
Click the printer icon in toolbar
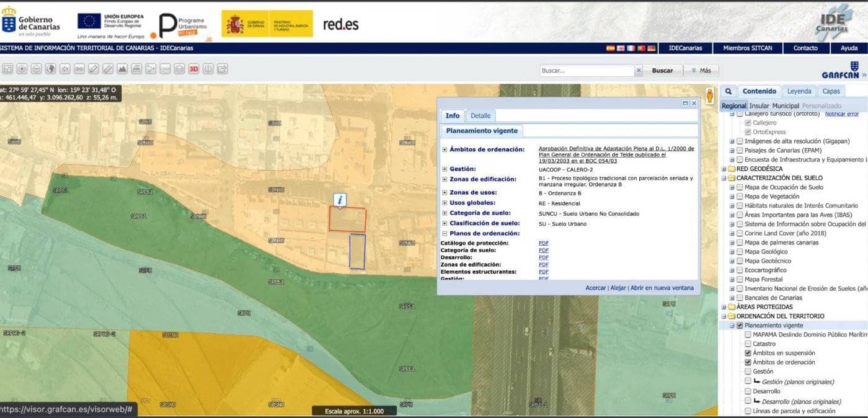point(136,69)
